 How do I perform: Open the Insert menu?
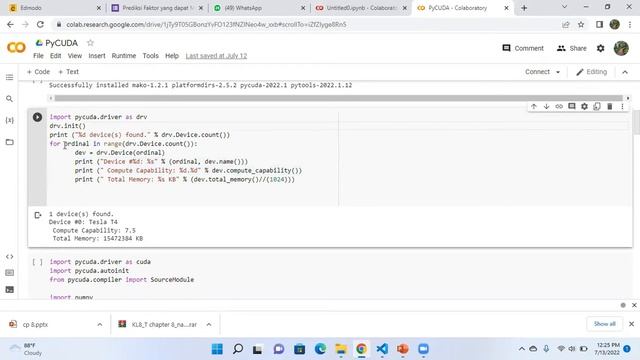pos(97,56)
